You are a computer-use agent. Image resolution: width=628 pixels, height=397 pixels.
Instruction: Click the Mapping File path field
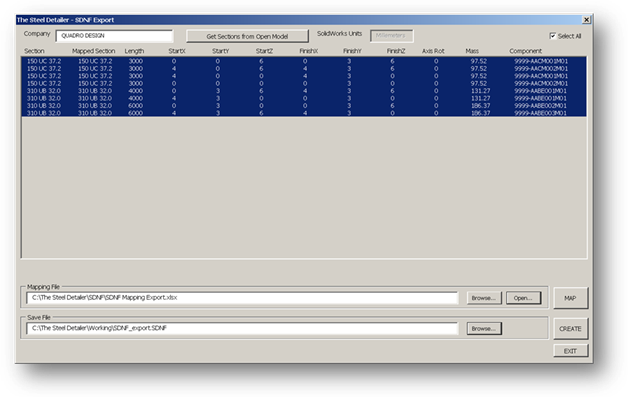pyautogui.click(x=242, y=298)
